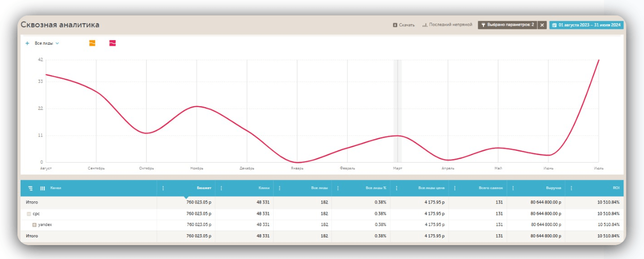644x259 pixels.
Task: Open the column settings icon beside Канал
Action: tap(43, 188)
